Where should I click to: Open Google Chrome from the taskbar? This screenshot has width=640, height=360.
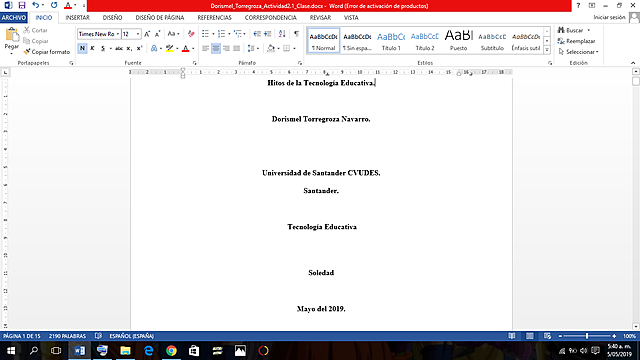point(171,351)
